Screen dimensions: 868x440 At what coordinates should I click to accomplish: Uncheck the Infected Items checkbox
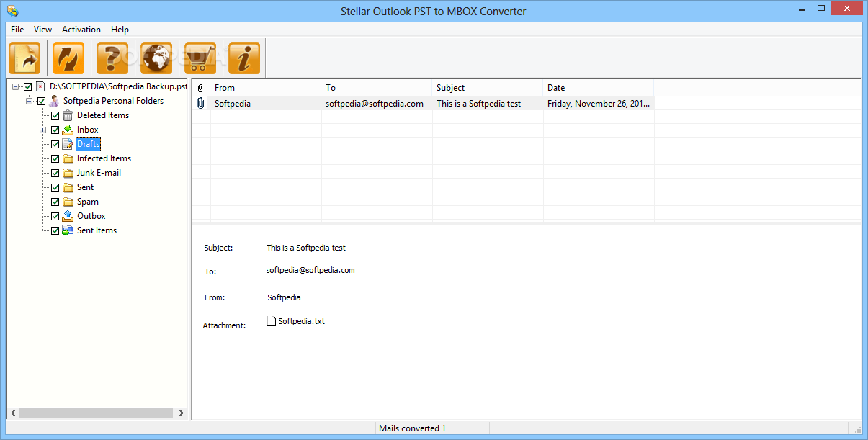click(55, 158)
